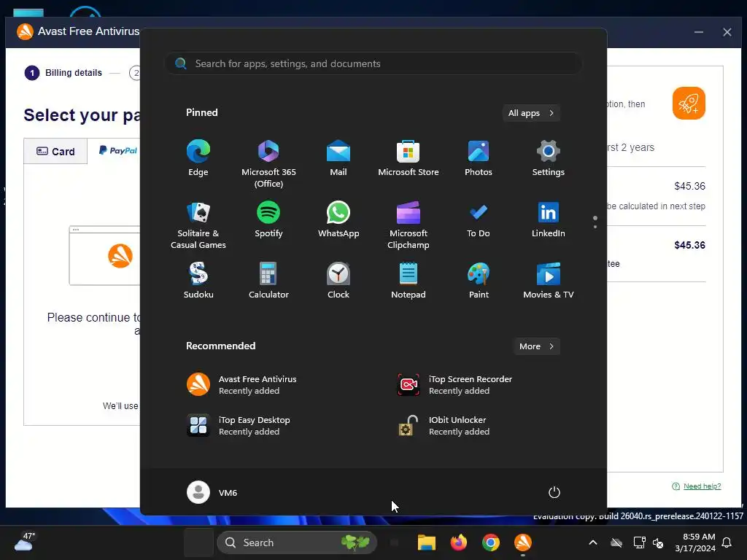Click Start menu search field
Viewport: 747px width, 560px height.
373,63
